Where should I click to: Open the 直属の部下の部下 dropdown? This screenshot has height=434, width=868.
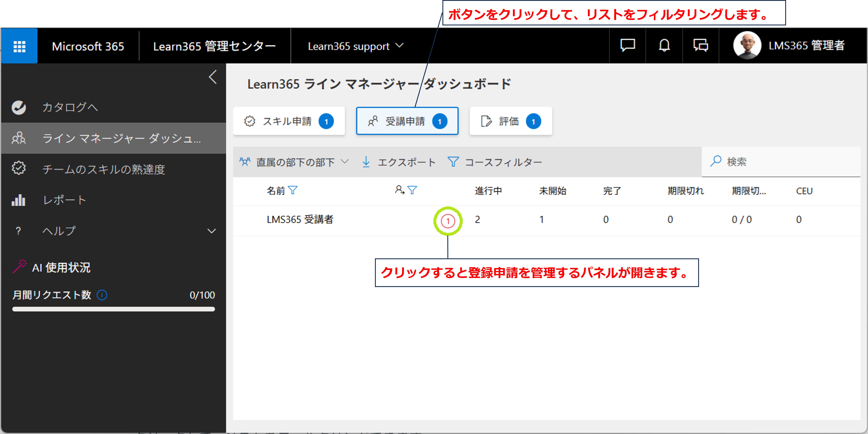[295, 162]
